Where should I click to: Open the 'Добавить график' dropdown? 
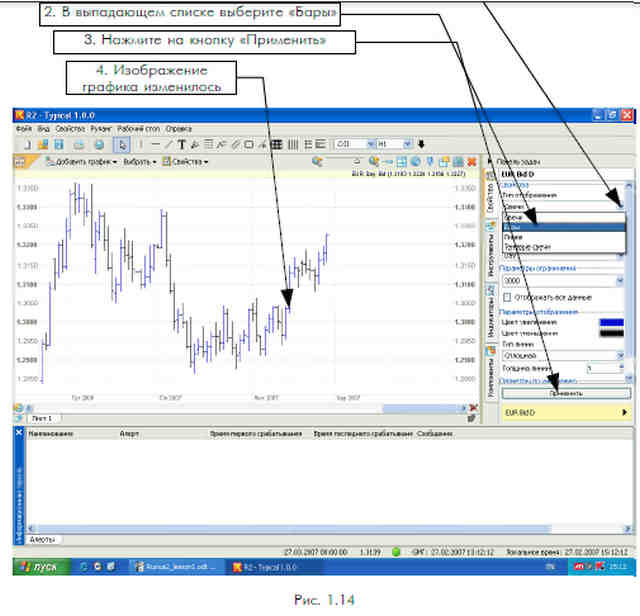[x=82, y=162]
